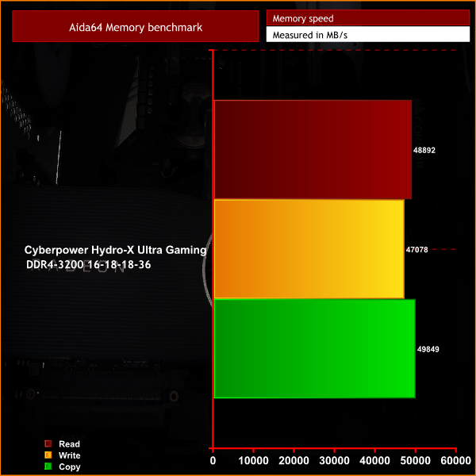Click the 48892 value label
Image resolution: width=476 pixels, height=476 pixels.
click(424, 150)
